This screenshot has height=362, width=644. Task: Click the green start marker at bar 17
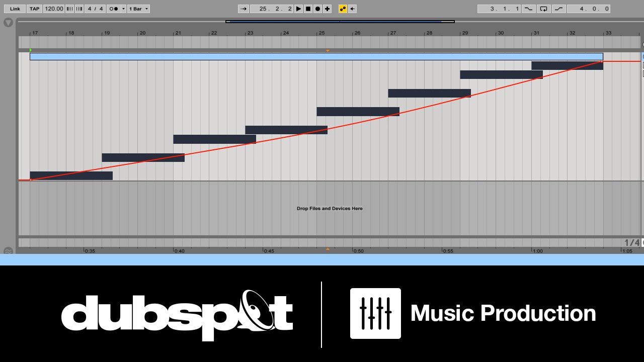coord(31,50)
